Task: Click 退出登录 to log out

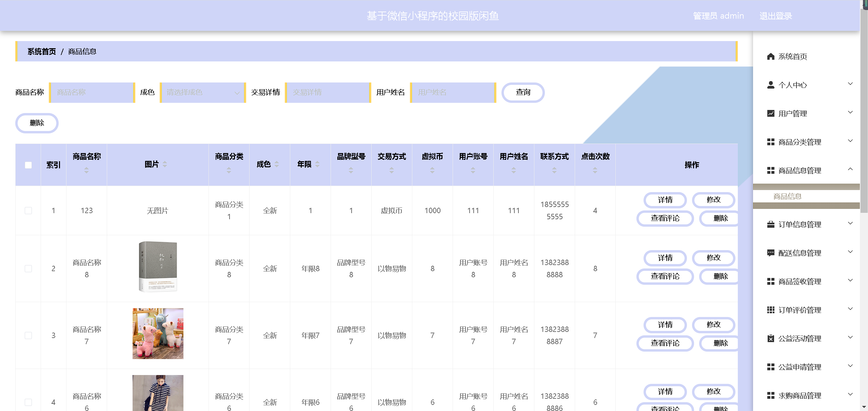Action: tap(775, 16)
